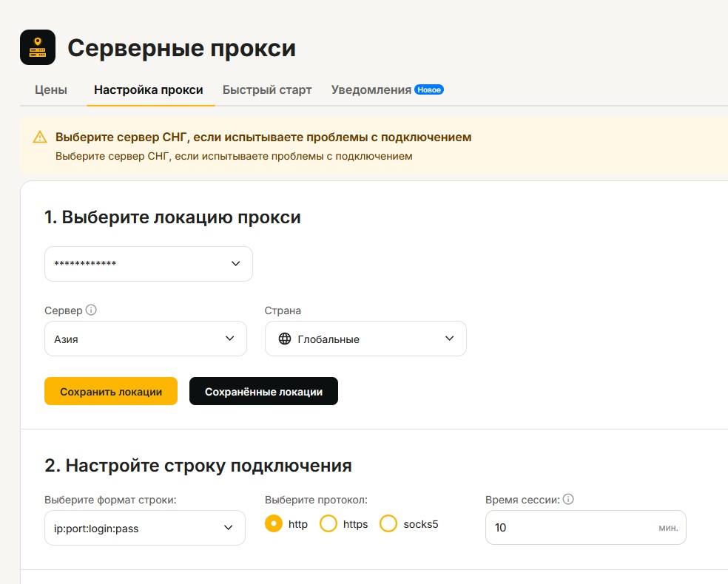Click the heading 1. Выберите локацию прокси

tap(172, 217)
